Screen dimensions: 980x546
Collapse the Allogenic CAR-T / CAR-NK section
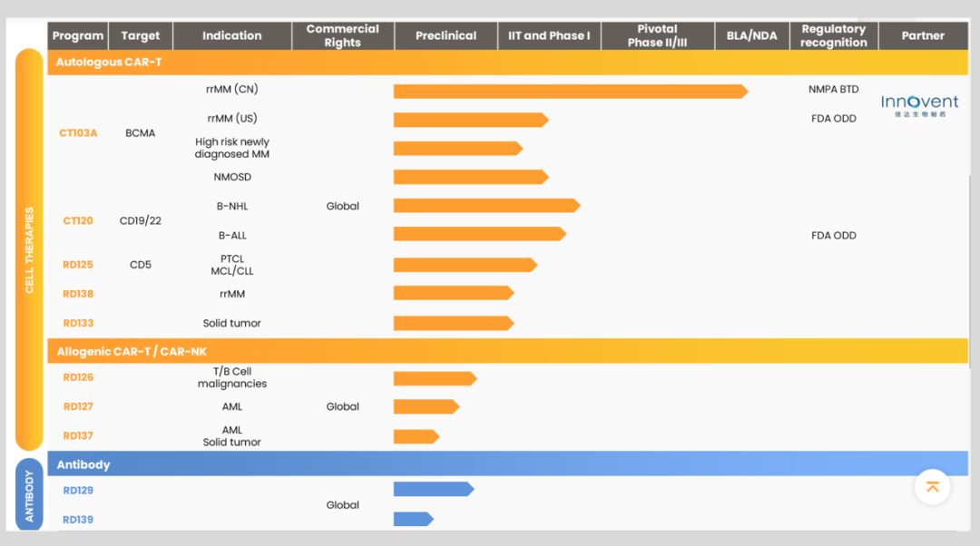tap(132, 352)
